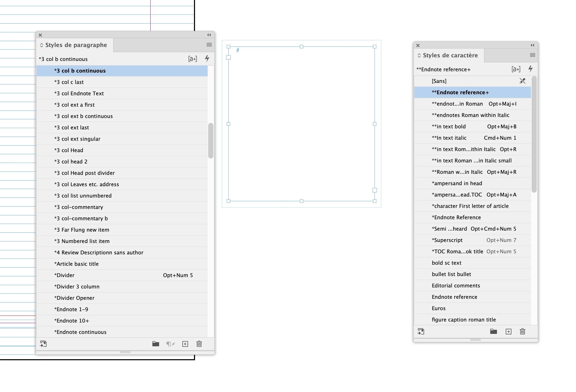The width and height of the screenshot is (576, 392).
Task: Select the Styles de caractère tab
Action: click(450, 56)
